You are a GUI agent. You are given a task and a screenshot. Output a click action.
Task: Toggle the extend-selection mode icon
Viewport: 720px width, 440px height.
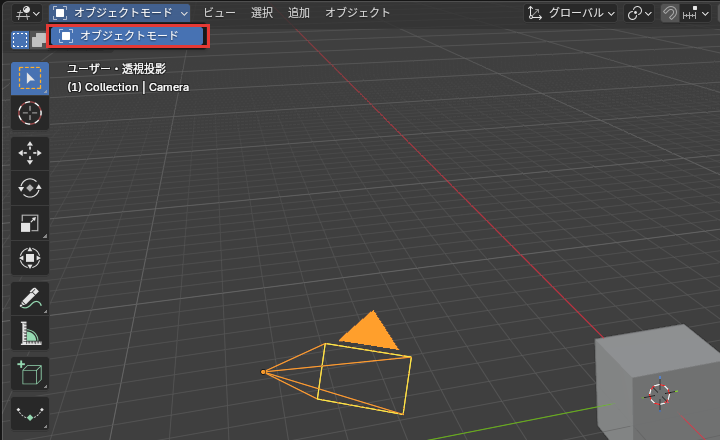(39, 40)
